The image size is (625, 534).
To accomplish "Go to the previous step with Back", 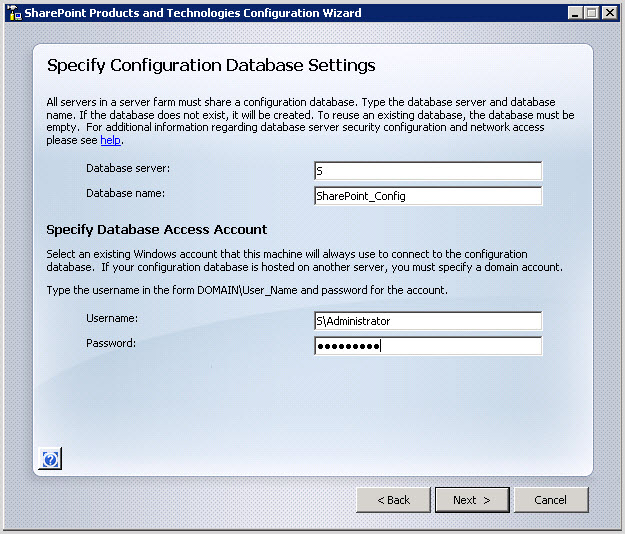I will (393, 500).
